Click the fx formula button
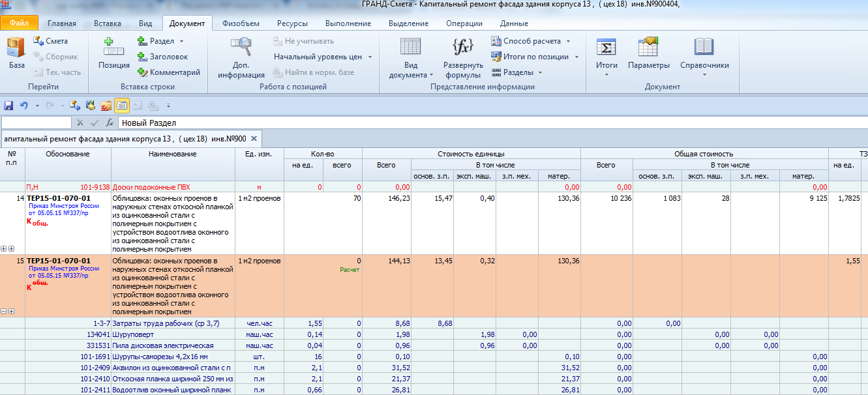Image resolution: width=868 pixels, height=395 pixels. (x=110, y=123)
